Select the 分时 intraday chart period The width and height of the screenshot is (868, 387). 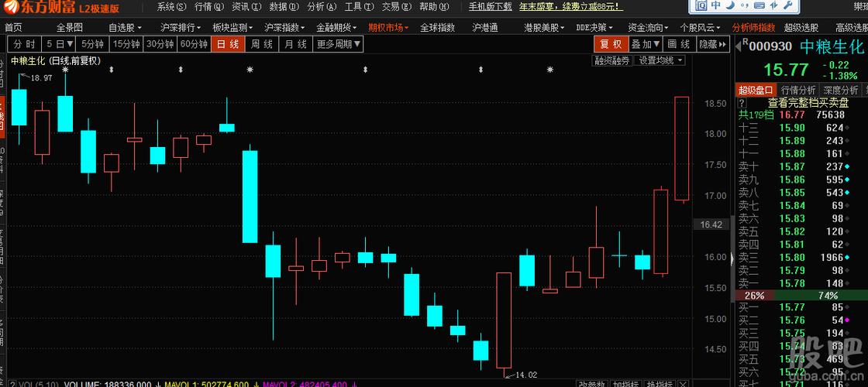click(x=24, y=44)
